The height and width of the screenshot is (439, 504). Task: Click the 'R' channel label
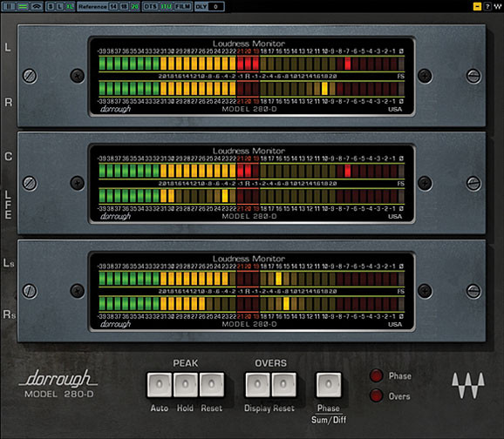[x=9, y=103]
